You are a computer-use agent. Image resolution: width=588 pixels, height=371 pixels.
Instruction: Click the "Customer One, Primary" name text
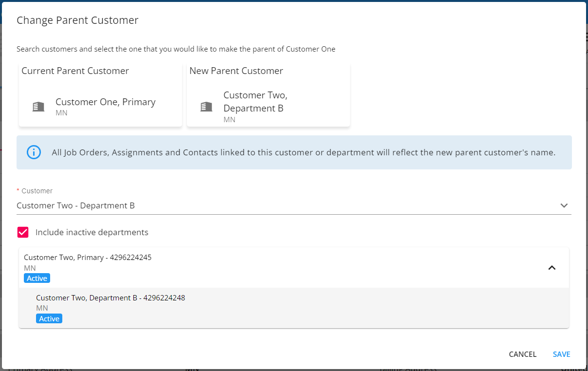tap(106, 102)
